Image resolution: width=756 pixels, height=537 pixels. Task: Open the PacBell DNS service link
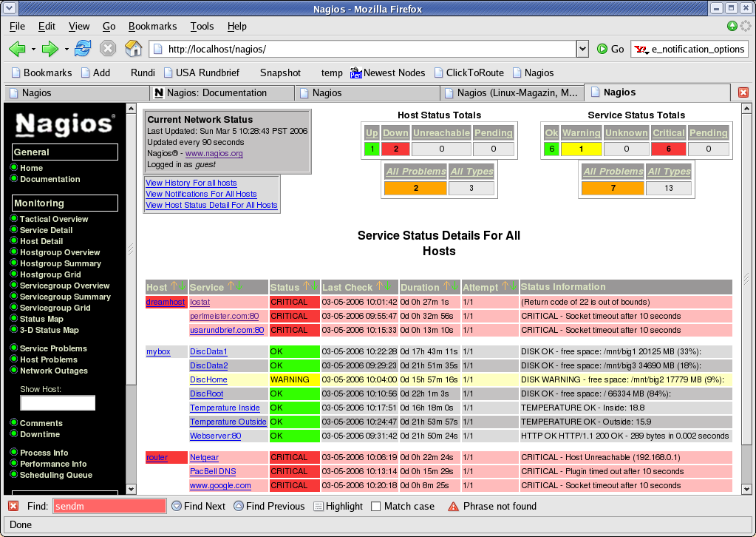point(213,471)
